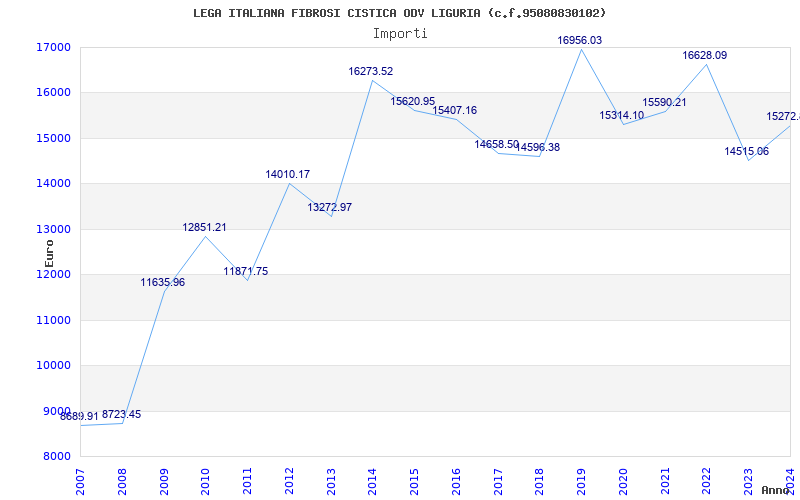
Task: Select the 11871.75 value label
Action: pyautogui.click(x=246, y=271)
